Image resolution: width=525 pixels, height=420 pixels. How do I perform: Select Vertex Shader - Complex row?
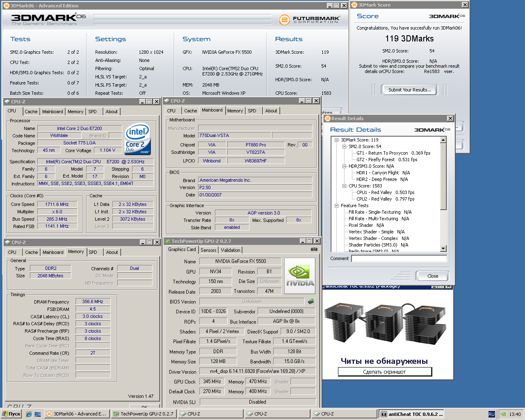click(x=379, y=238)
